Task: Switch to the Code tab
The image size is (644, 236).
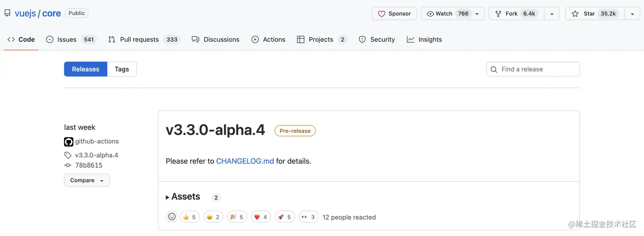Action: coord(21,39)
